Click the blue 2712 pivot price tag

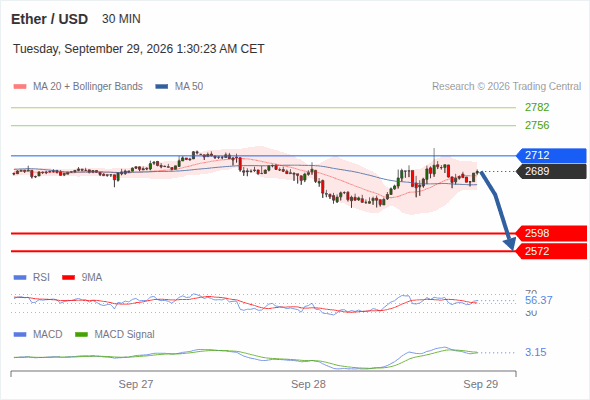tap(551, 155)
